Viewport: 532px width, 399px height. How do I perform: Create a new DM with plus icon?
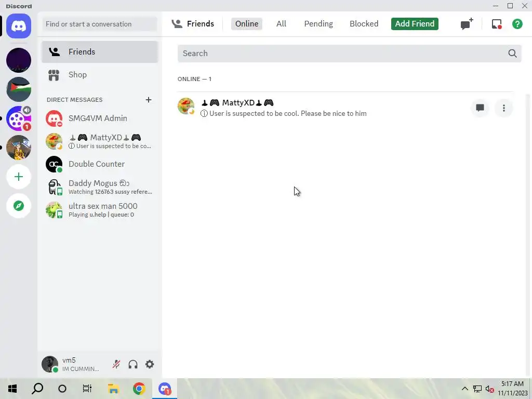pos(148,100)
